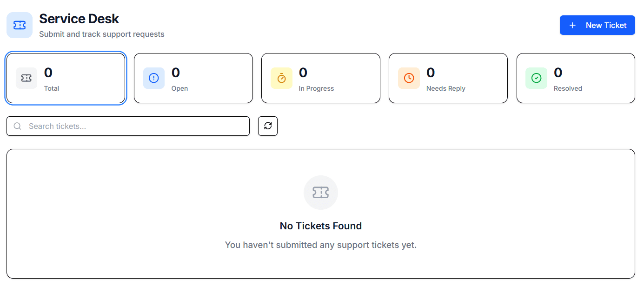This screenshot has height=287, width=644.
Task: Click the New Ticket button
Action: coord(597,25)
